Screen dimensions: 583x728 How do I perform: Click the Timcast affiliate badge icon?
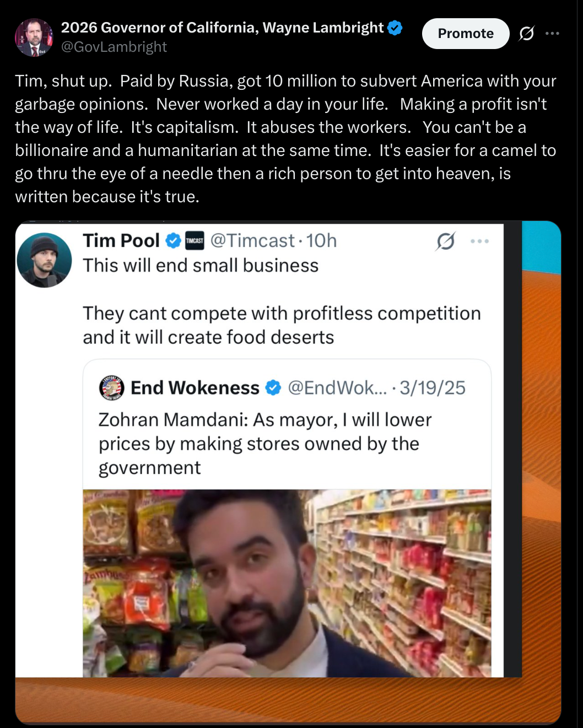point(195,241)
